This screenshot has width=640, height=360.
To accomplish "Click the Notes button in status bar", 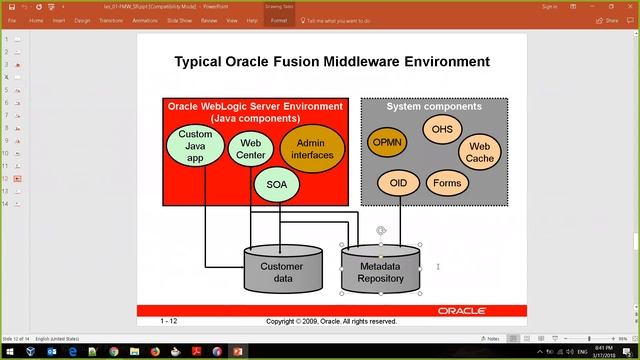I will [x=491, y=339].
